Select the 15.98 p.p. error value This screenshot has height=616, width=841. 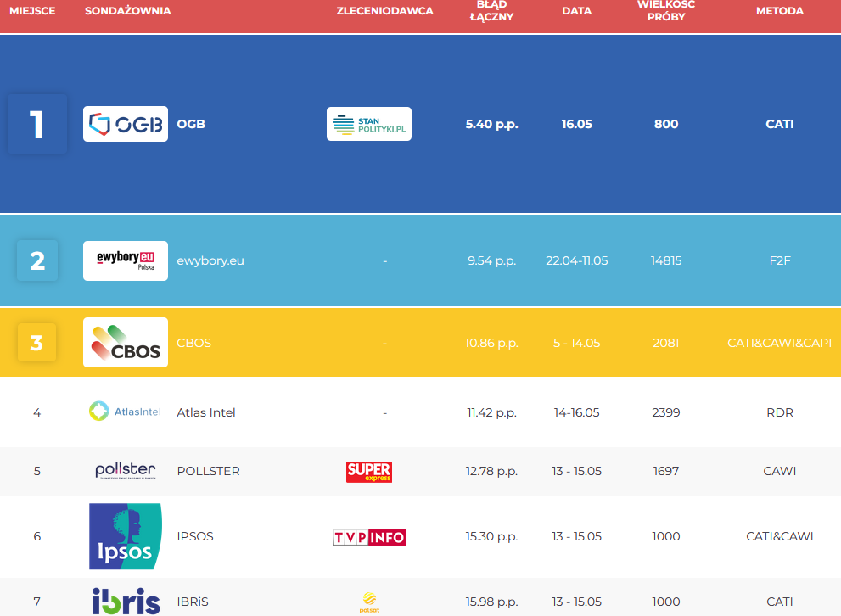[492, 602]
